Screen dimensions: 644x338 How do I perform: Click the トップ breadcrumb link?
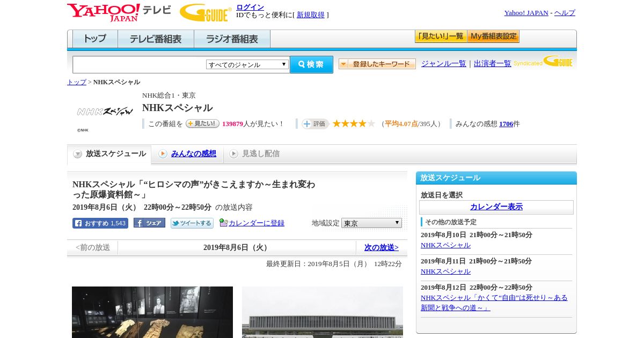[x=77, y=82]
